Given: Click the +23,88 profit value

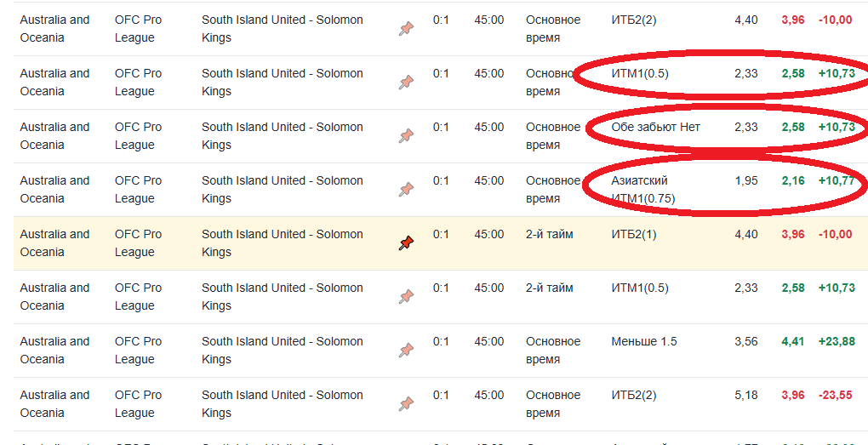Looking at the screenshot, I should point(836,341).
